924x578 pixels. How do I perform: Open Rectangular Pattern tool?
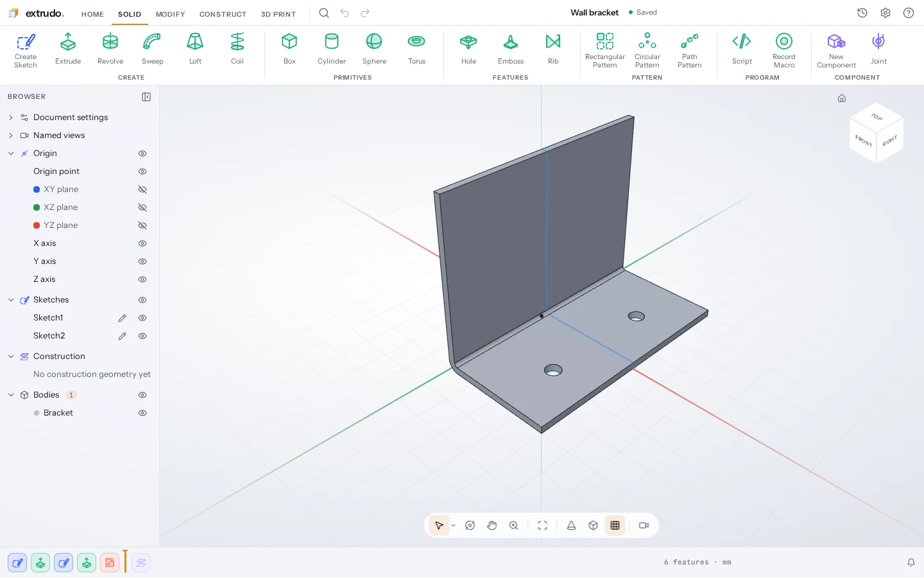coord(605,50)
